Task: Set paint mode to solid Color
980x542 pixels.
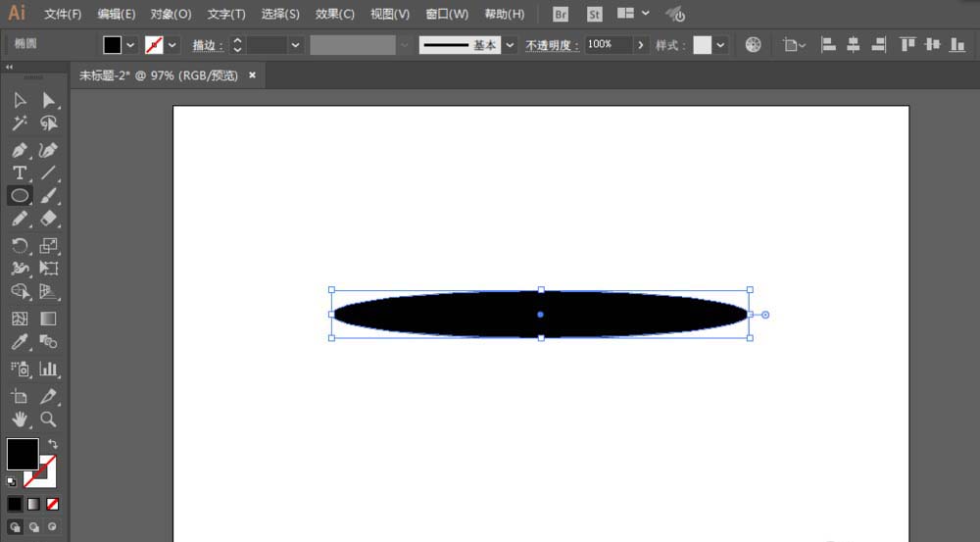Action: point(15,504)
